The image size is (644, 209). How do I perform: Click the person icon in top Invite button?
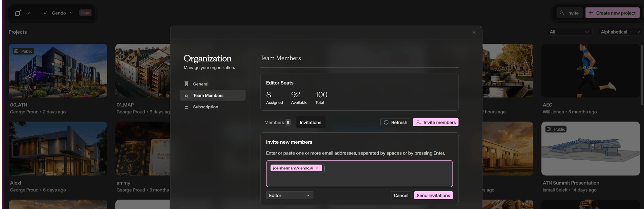pos(562,13)
